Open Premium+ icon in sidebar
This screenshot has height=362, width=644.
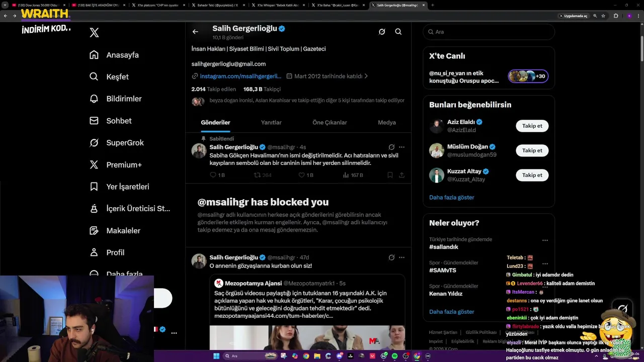tap(94, 164)
